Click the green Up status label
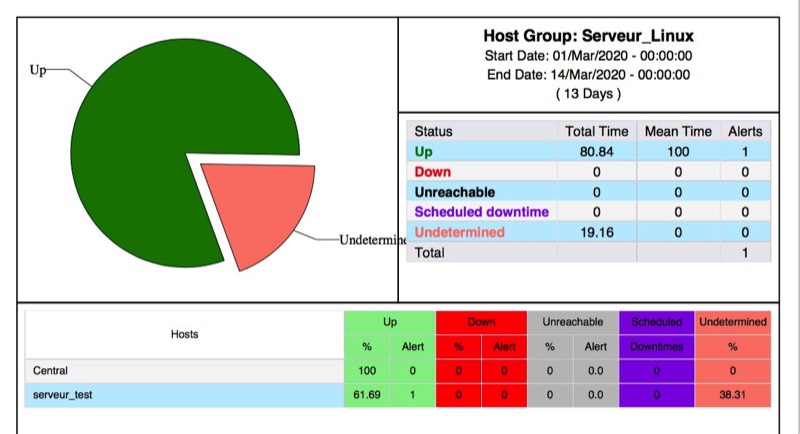Screen dimensions: 800x434 click(424, 152)
